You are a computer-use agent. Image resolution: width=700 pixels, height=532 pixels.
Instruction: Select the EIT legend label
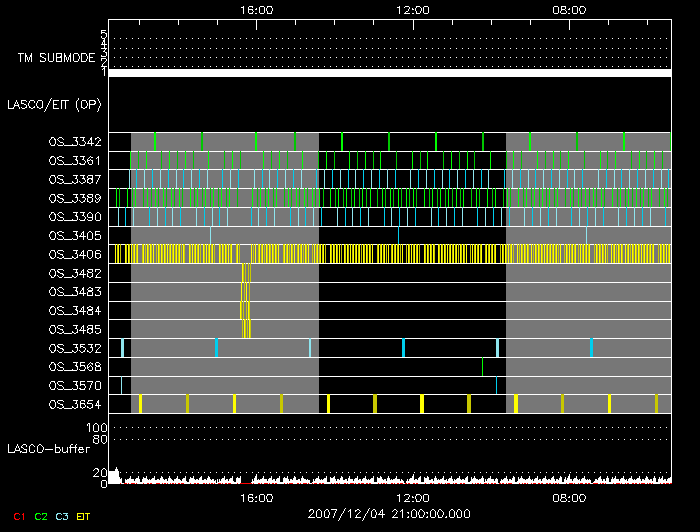pyautogui.click(x=84, y=515)
